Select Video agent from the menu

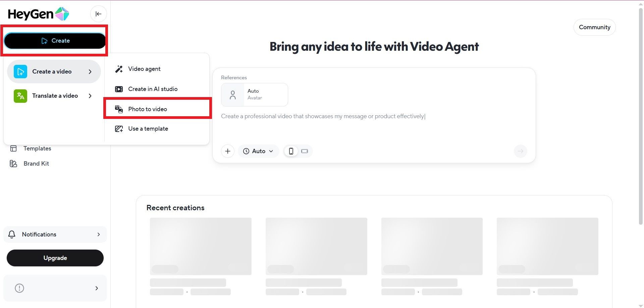[144, 69]
